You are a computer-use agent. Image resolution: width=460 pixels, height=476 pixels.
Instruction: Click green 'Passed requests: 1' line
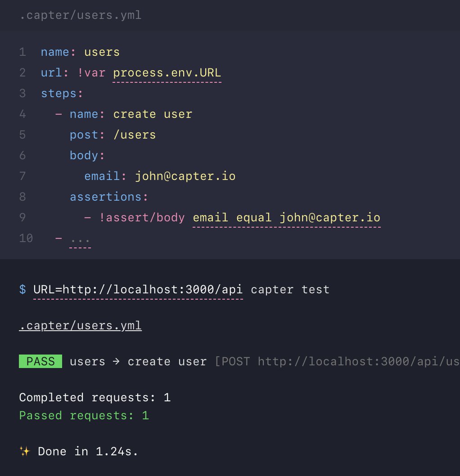(x=84, y=415)
